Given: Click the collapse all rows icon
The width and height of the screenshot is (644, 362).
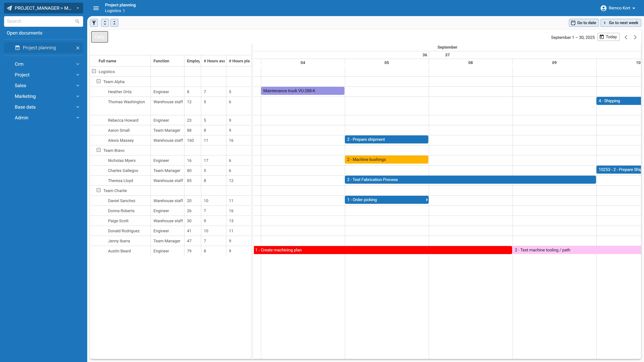Looking at the screenshot, I should point(114,23).
